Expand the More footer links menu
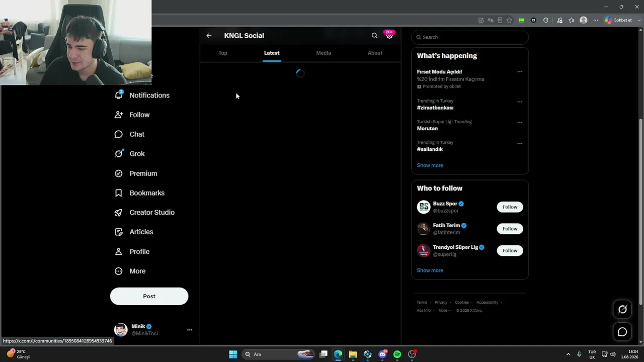This screenshot has width=644, height=362. [x=444, y=310]
